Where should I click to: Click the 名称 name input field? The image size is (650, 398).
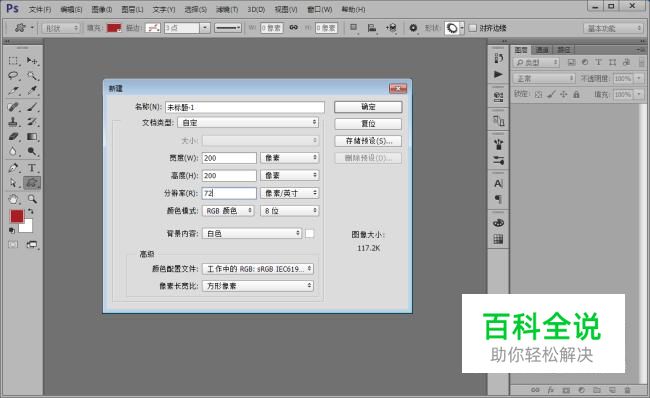[x=245, y=107]
